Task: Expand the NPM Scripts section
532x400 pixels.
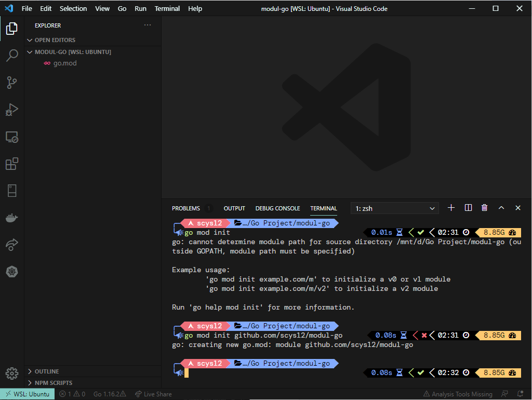Action: tap(92, 383)
